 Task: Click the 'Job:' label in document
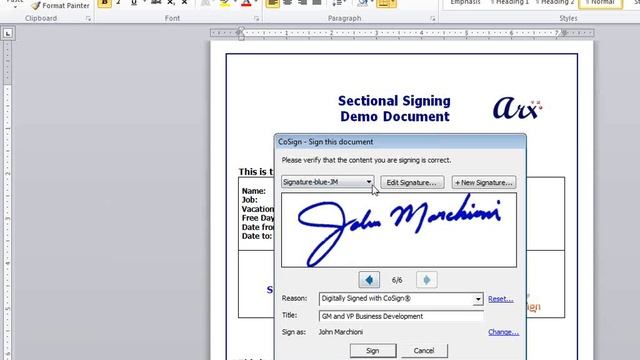249,200
